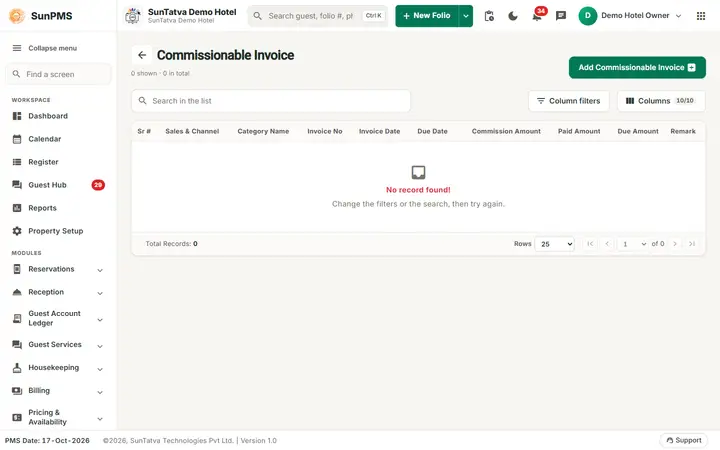
Task: Click the Housekeeping broom icon
Action: [x=17, y=368]
